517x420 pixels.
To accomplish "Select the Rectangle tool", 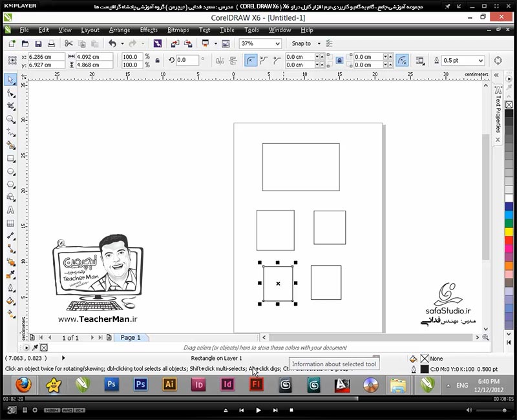I will [11, 158].
